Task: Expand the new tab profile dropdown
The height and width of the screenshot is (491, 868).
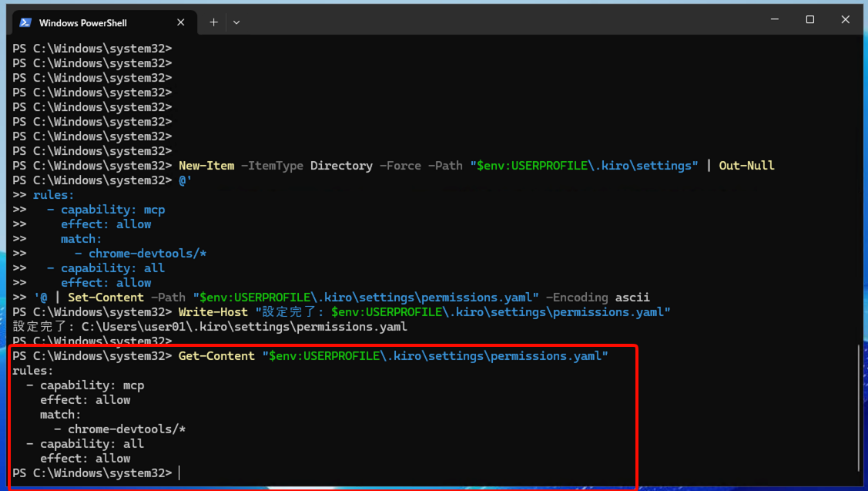Action: 236,22
